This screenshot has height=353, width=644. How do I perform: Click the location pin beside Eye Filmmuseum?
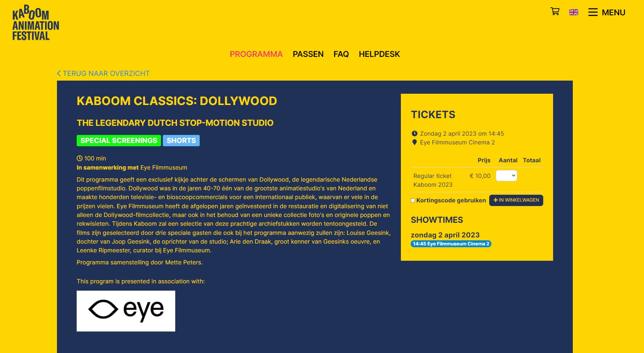coord(414,142)
